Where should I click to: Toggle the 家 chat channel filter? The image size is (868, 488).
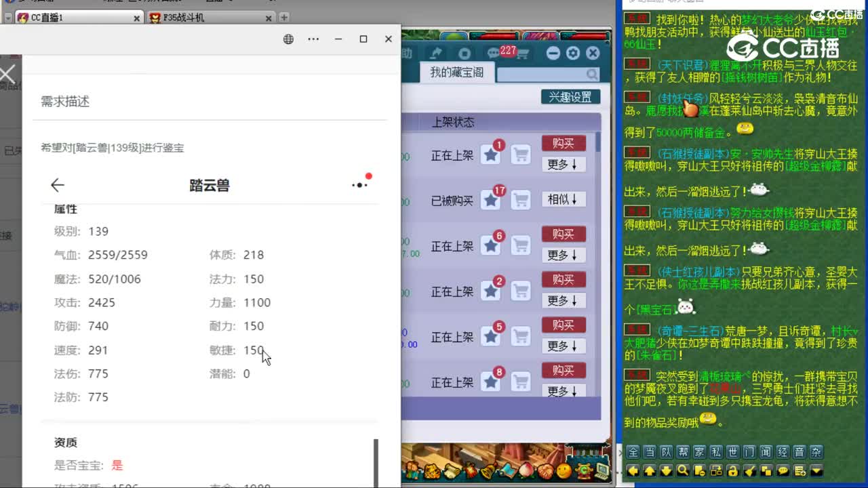pyautogui.click(x=700, y=452)
